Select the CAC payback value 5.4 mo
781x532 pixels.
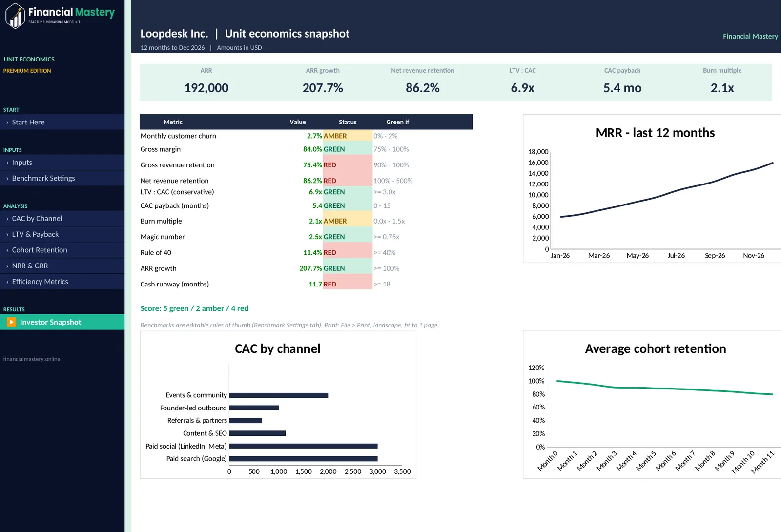[622, 88]
